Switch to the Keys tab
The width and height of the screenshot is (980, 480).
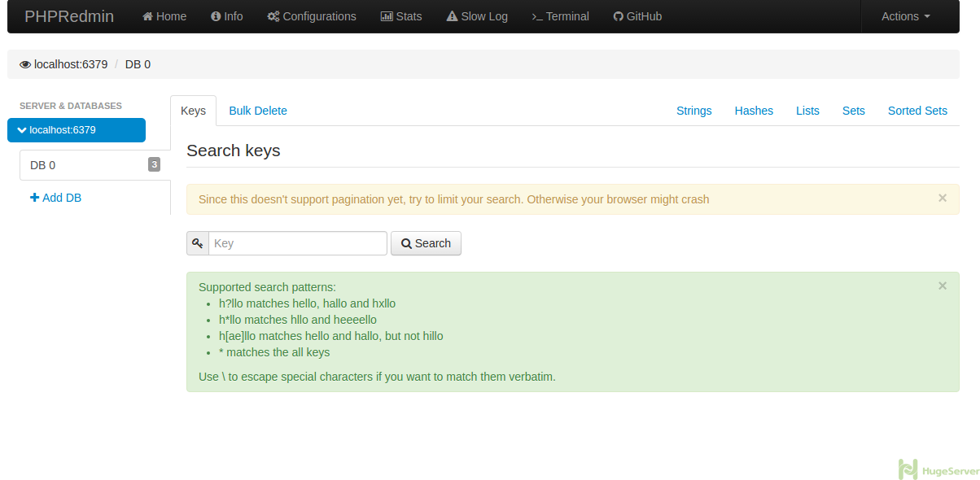(193, 111)
